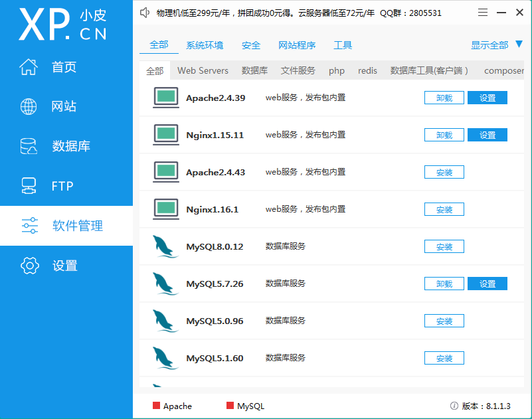Switch to the 系统环境 tab
Viewport: 532px width, 419px height.
[x=205, y=45]
